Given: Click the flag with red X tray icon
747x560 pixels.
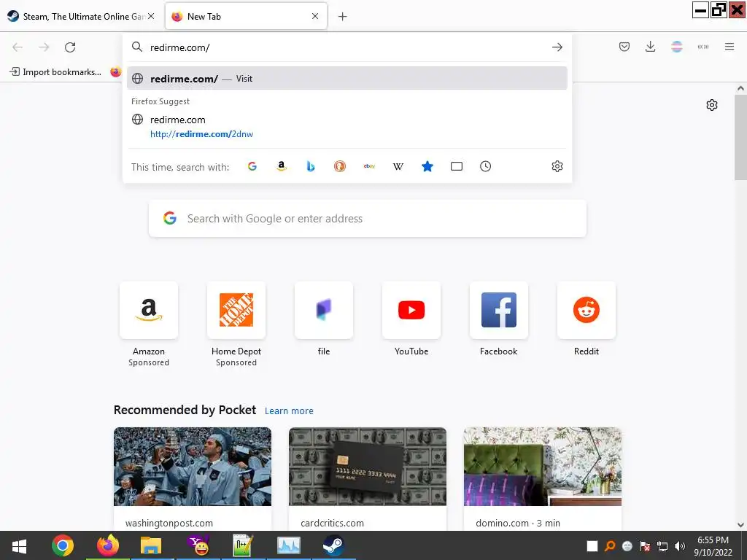Looking at the screenshot, I should [645, 546].
